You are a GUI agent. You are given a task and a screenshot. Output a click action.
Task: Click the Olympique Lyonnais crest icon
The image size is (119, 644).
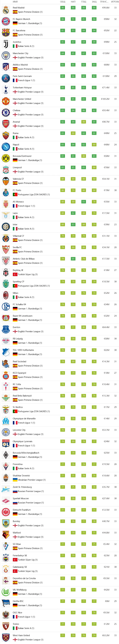point(6,443)
